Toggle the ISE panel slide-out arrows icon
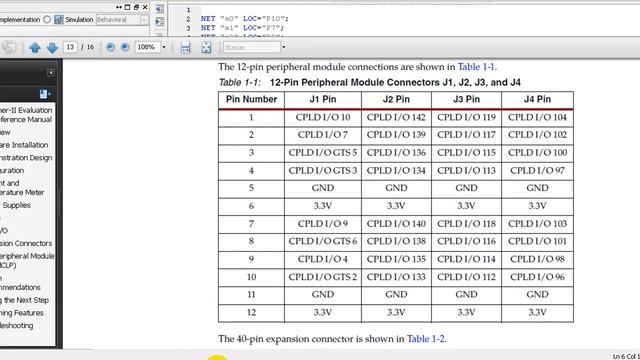The height and width of the screenshot is (360, 640). tap(119, 7)
